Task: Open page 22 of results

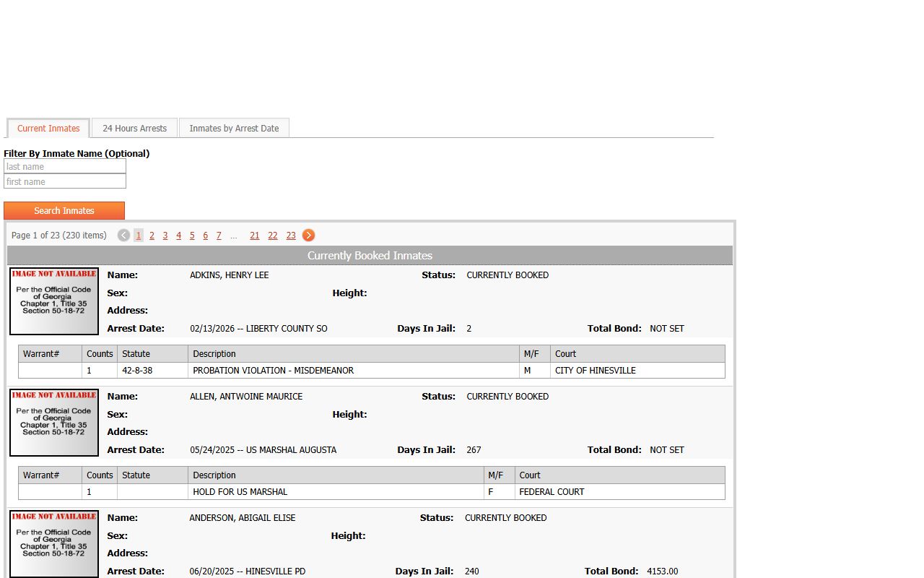Action: (273, 236)
